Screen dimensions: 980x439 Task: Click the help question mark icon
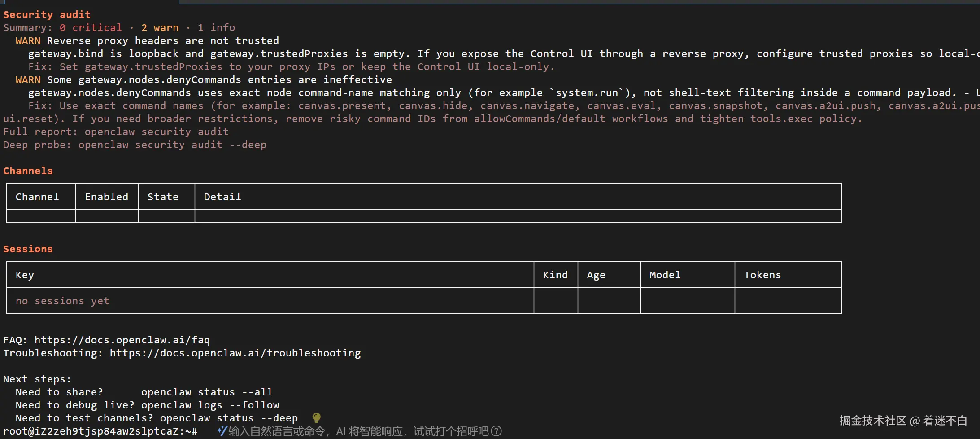tap(496, 431)
